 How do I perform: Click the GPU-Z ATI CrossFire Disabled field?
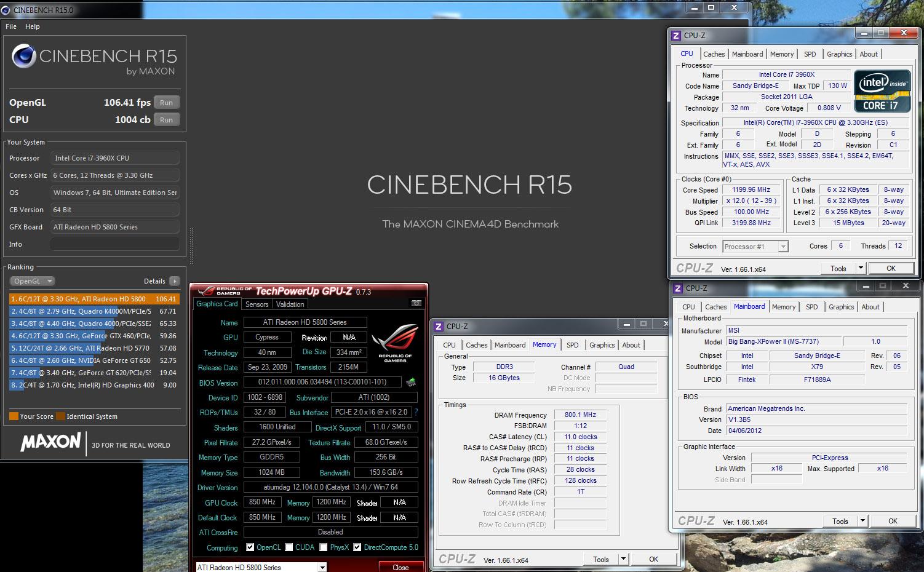click(330, 532)
